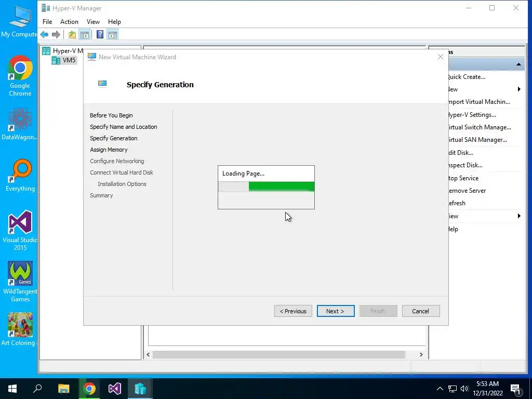Click the Back arrow in Hyper-V Manager toolbar
This screenshot has height=399, width=532.
45,34
